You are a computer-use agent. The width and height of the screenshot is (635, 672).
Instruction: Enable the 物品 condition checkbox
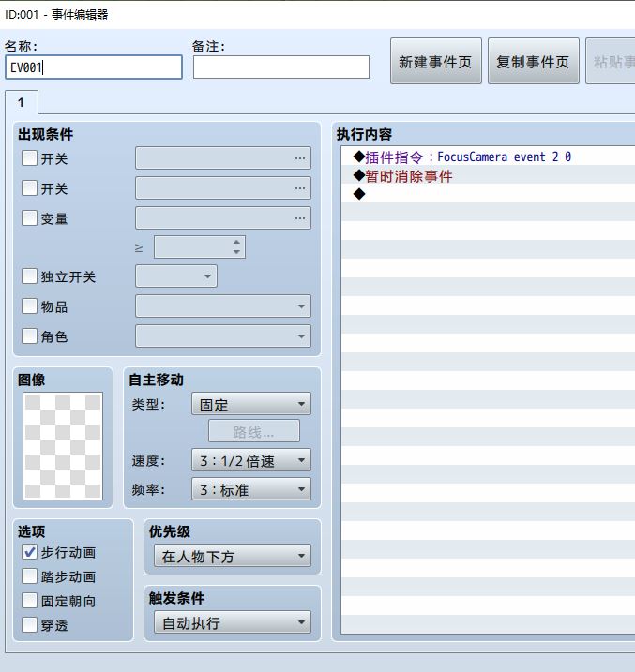click(x=29, y=306)
